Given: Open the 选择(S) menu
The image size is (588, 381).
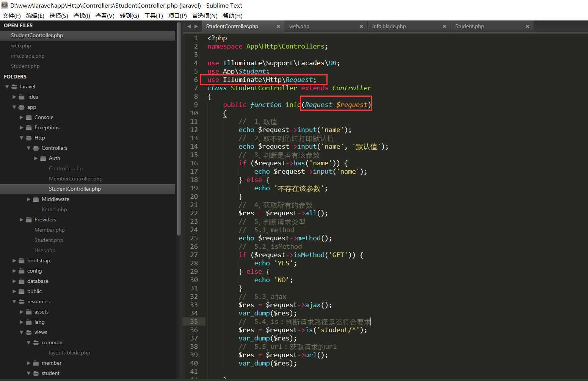Looking at the screenshot, I should [x=59, y=16].
